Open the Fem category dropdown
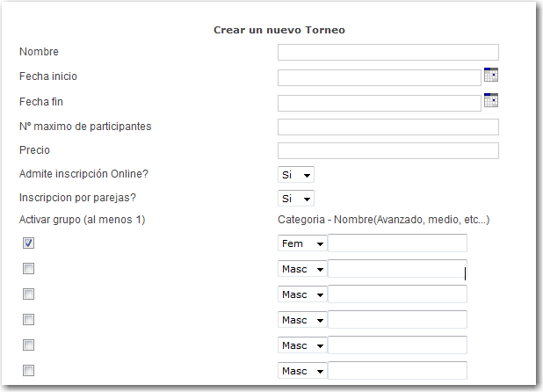 click(302, 243)
